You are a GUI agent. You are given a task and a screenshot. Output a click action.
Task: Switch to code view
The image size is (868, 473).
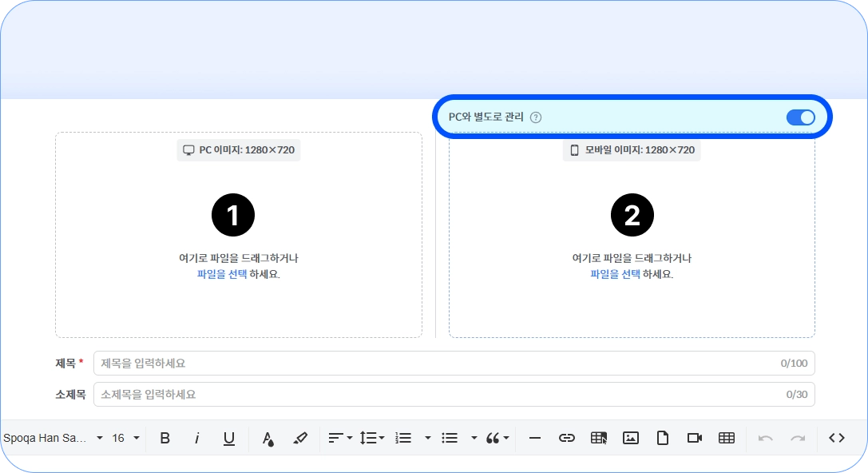[836, 438]
